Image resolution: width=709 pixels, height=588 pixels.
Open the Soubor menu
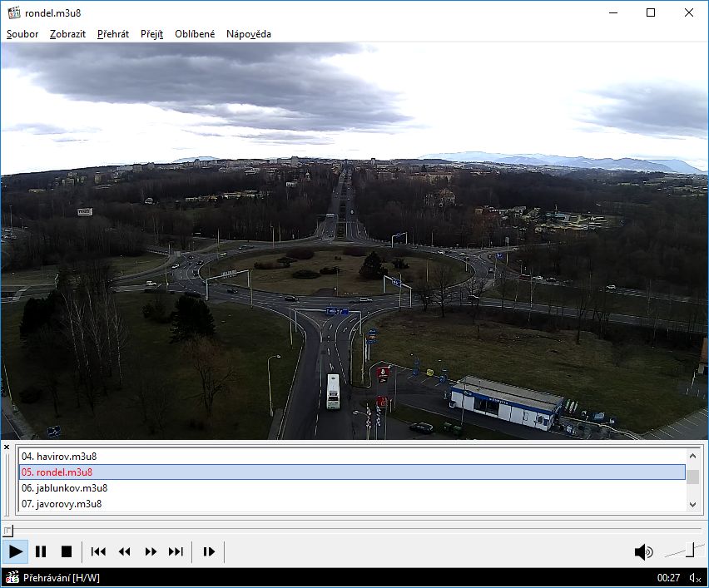(22, 34)
